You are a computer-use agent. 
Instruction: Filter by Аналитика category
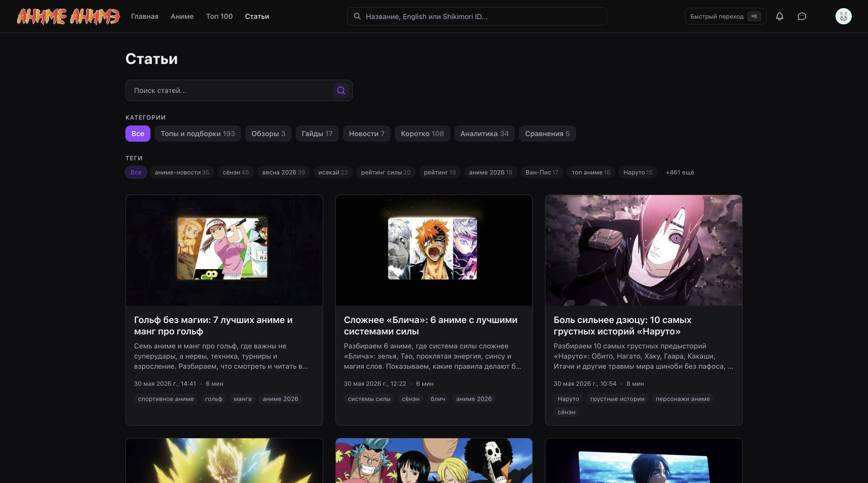(x=485, y=134)
